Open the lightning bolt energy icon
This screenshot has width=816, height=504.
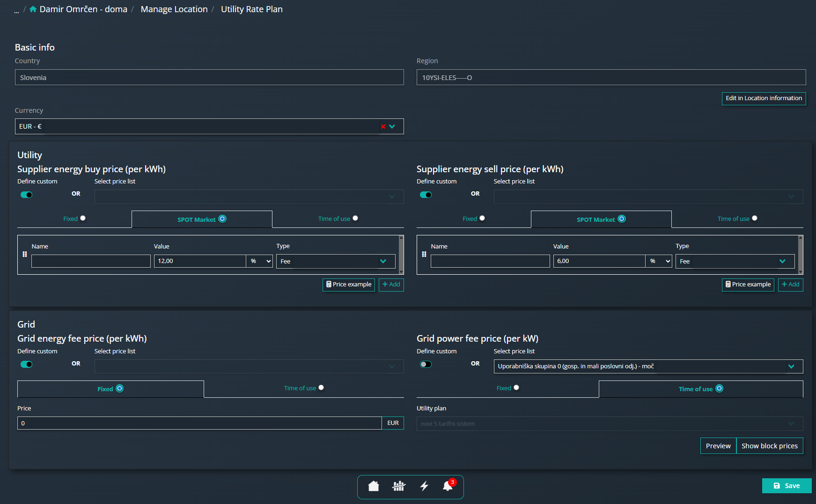(x=424, y=486)
